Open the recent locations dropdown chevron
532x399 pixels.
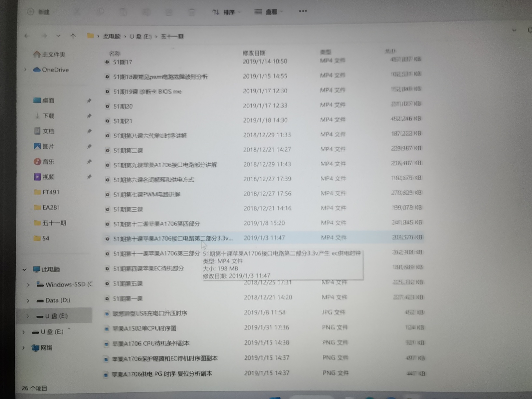[x=58, y=36]
